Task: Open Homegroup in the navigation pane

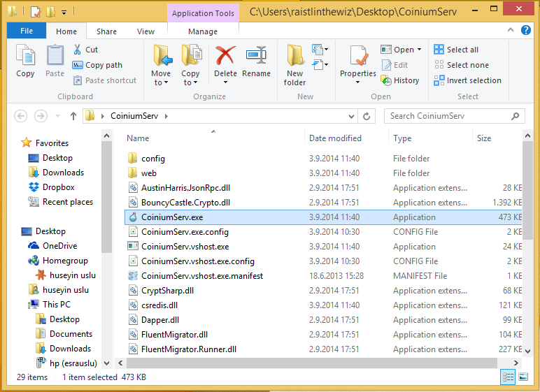Action: click(58, 261)
